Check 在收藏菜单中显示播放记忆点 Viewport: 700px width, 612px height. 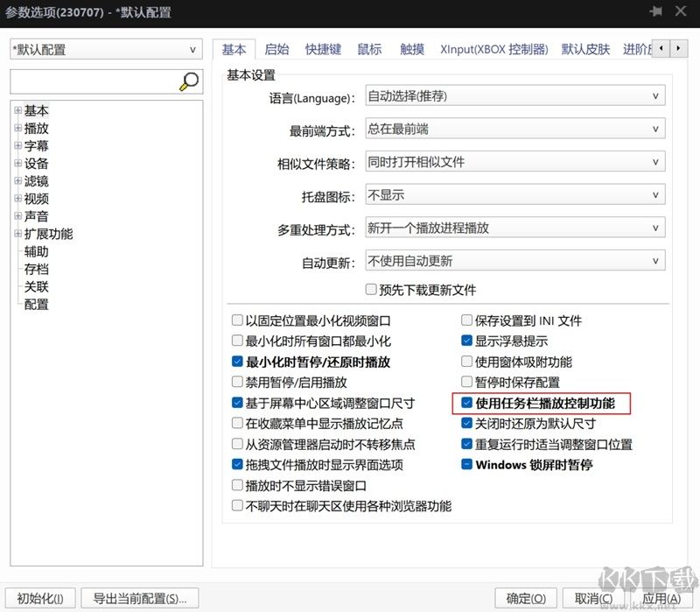pyautogui.click(x=237, y=423)
